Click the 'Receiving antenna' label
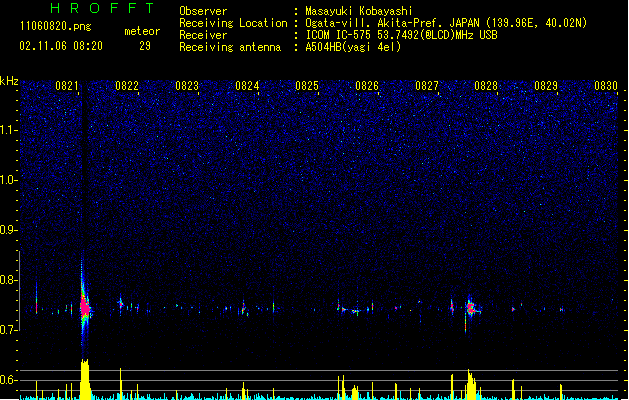The height and width of the screenshot is (400, 629). [230, 47]
